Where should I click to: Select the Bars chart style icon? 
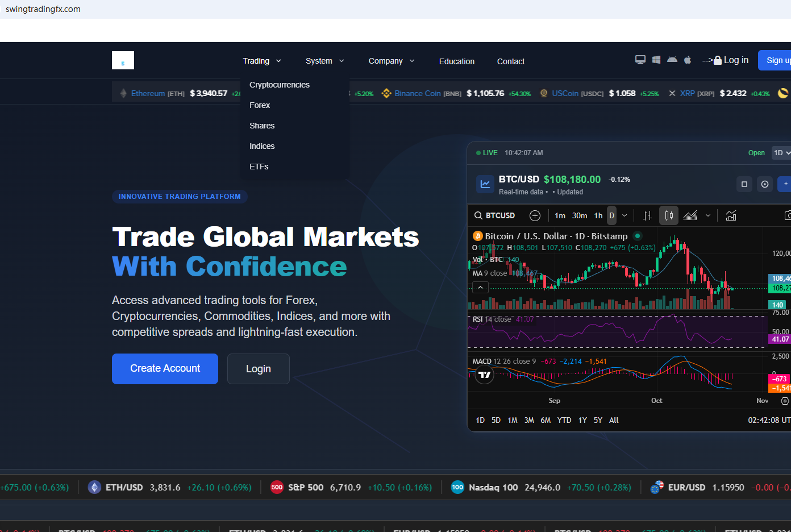[x=647, y=215]
